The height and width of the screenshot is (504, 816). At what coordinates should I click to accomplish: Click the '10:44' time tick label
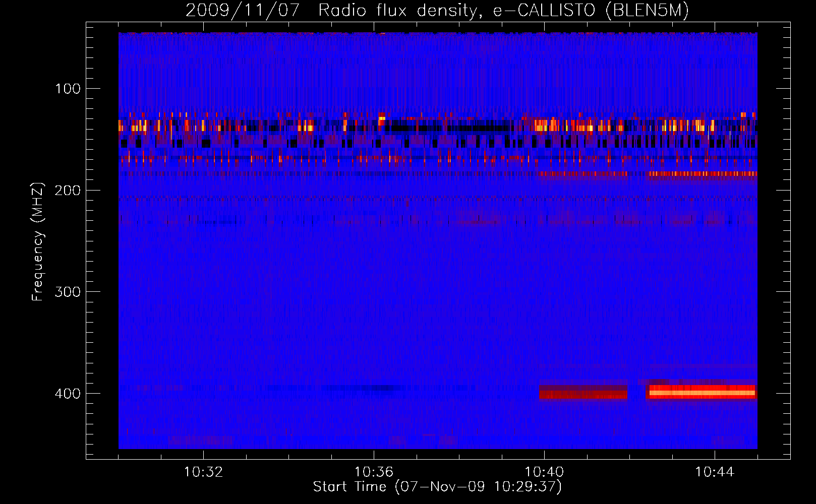[715, 472]
